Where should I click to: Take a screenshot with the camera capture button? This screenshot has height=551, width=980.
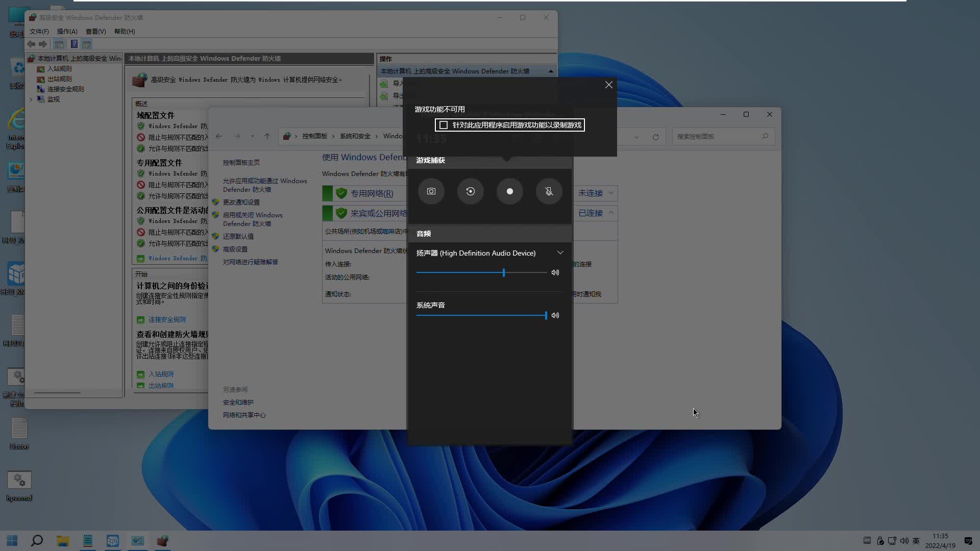[x=431, y=191]
